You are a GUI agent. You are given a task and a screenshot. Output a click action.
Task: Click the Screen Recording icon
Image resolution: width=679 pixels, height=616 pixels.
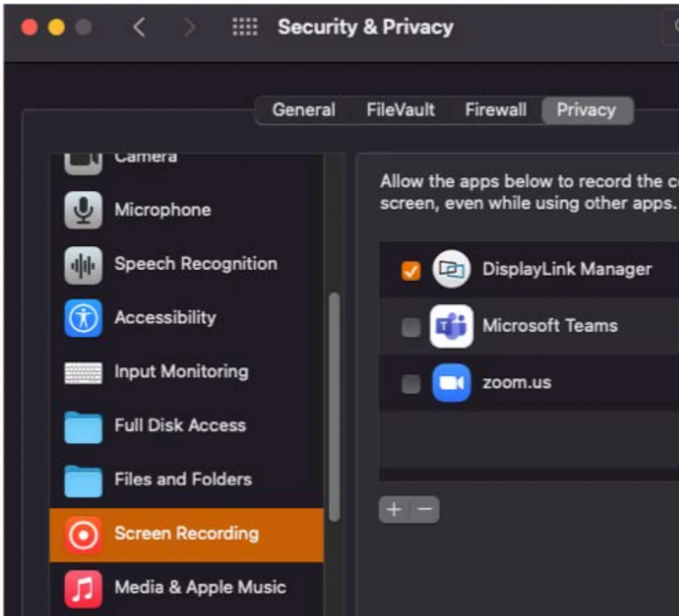point(83,534)
